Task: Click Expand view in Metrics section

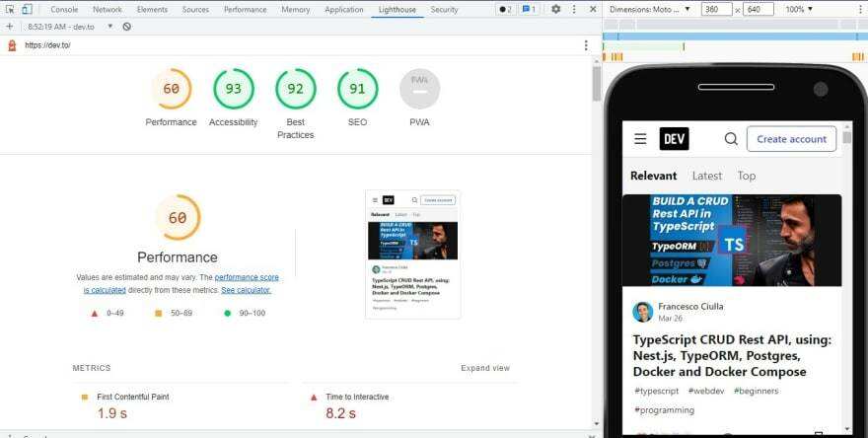Action: (x=485, y=368)
